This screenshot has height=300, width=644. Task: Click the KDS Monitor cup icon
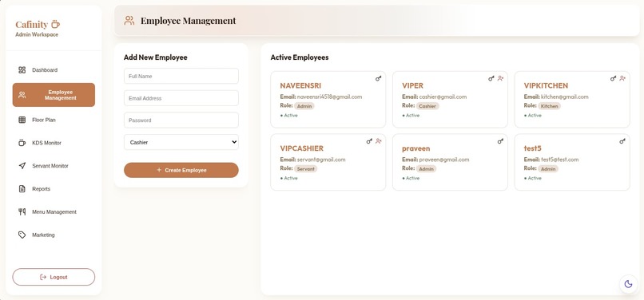coord(22,143)
